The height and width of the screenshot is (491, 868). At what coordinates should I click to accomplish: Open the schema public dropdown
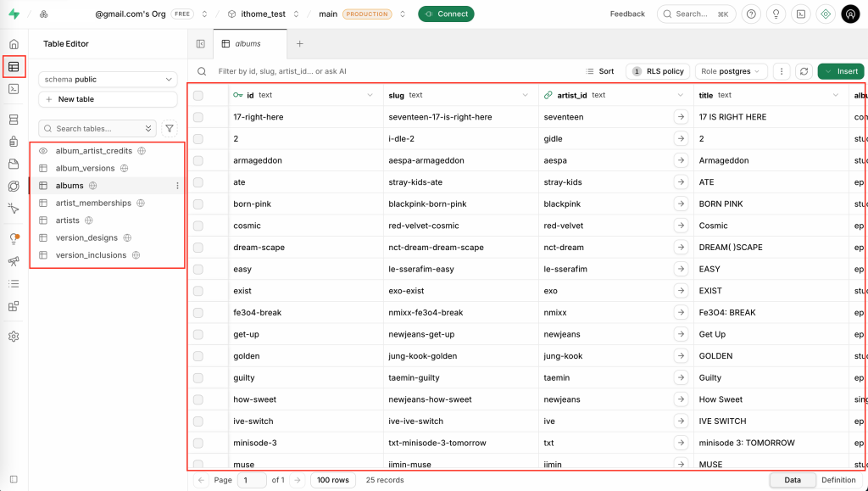[x=108, y=79]
